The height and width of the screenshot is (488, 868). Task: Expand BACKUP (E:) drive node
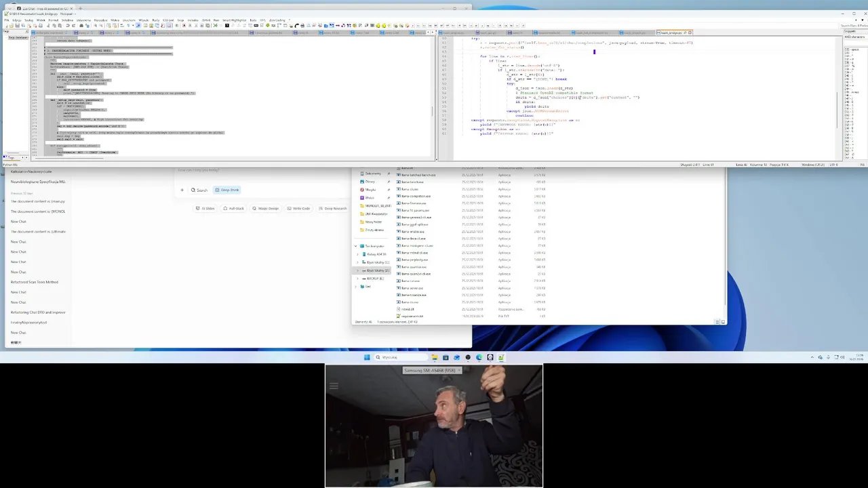(357, 279)
